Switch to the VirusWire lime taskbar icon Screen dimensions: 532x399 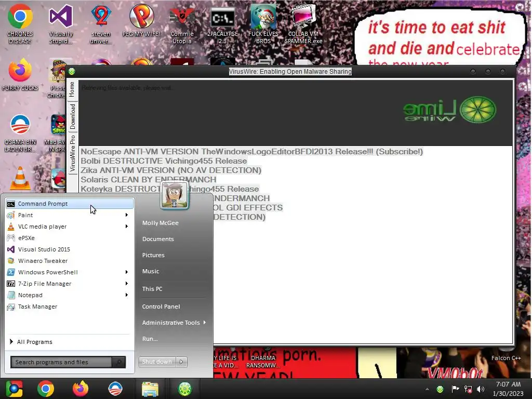tap(184, 389)
